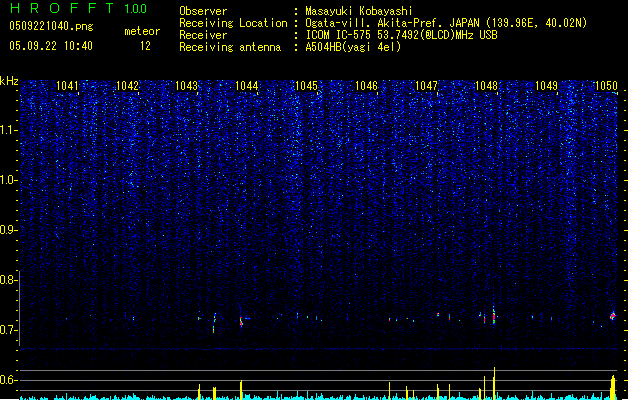Click the red meteor echo just after 1048
Screen dimensions: 629x400
[x=494, y=315]
